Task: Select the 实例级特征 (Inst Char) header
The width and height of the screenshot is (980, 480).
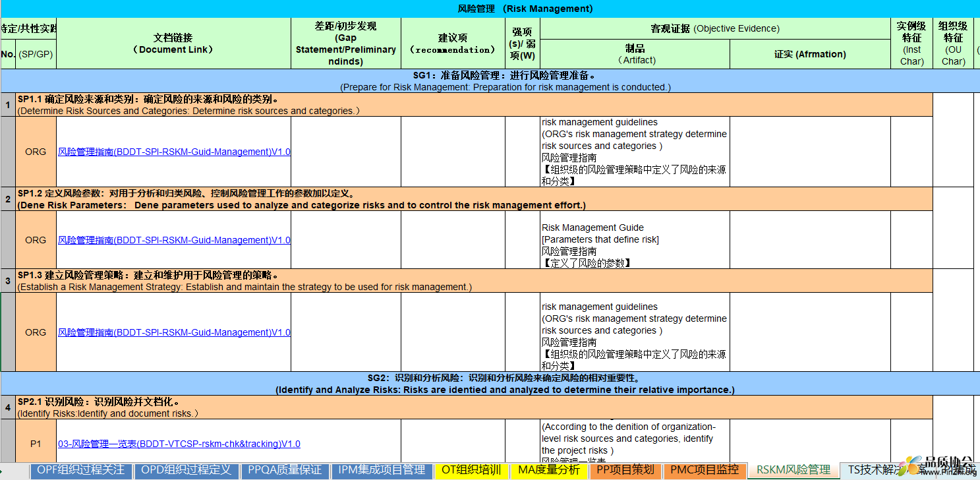Action: pos(912,44)
